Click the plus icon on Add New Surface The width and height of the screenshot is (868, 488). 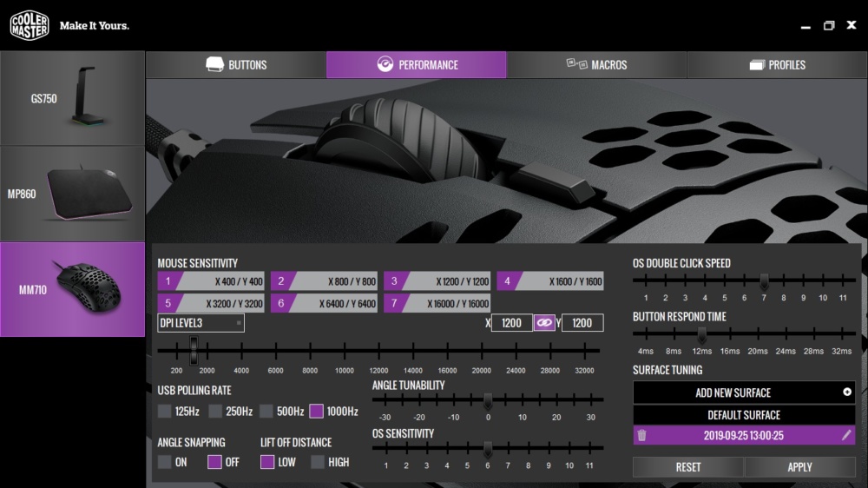[847, 392]
